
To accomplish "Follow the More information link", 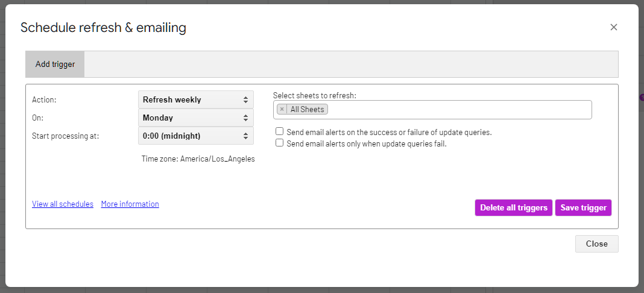I will [x=130, y=204].
